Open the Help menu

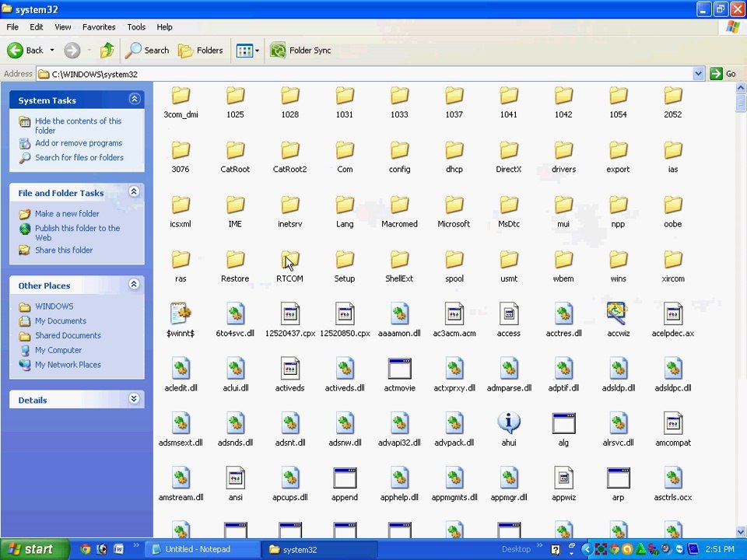pyautogui.click(x=164, y=27)
